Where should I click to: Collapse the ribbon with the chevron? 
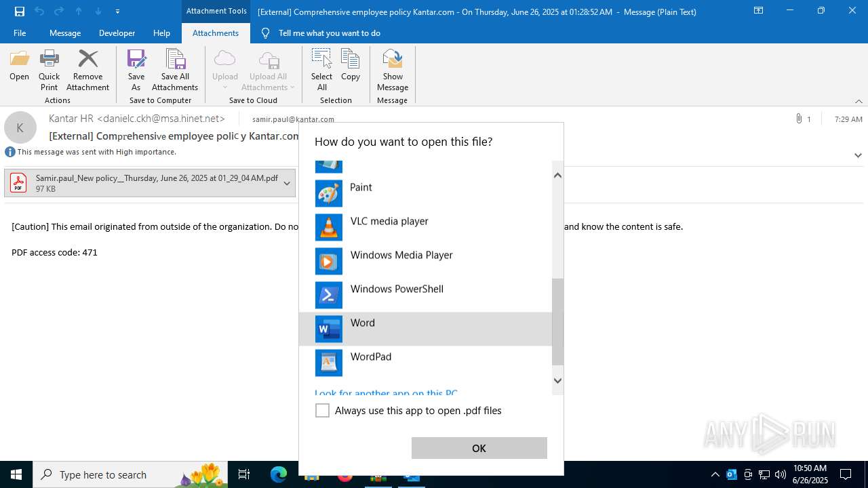[x=859, y=101]
